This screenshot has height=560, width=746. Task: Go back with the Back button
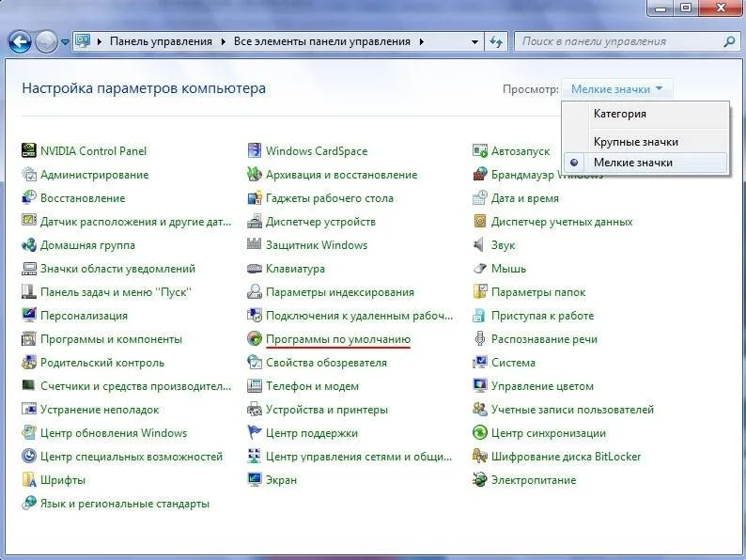(x=20, y=42)
